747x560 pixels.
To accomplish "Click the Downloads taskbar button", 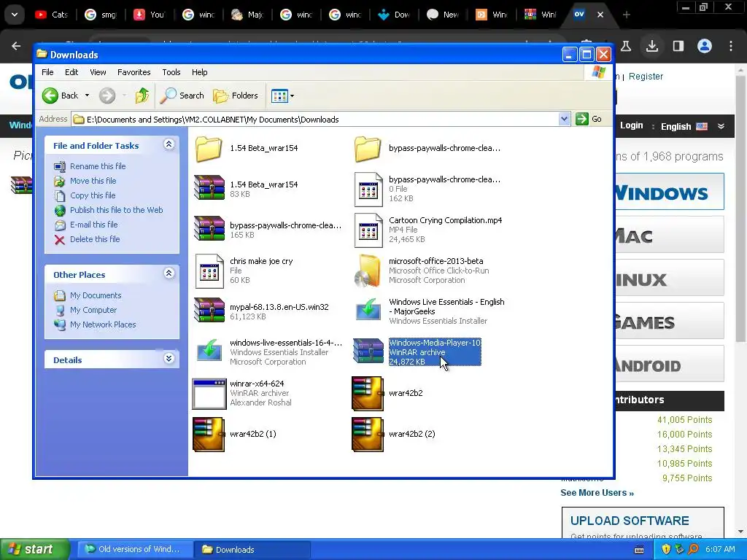I will click(x=252, y=550).
